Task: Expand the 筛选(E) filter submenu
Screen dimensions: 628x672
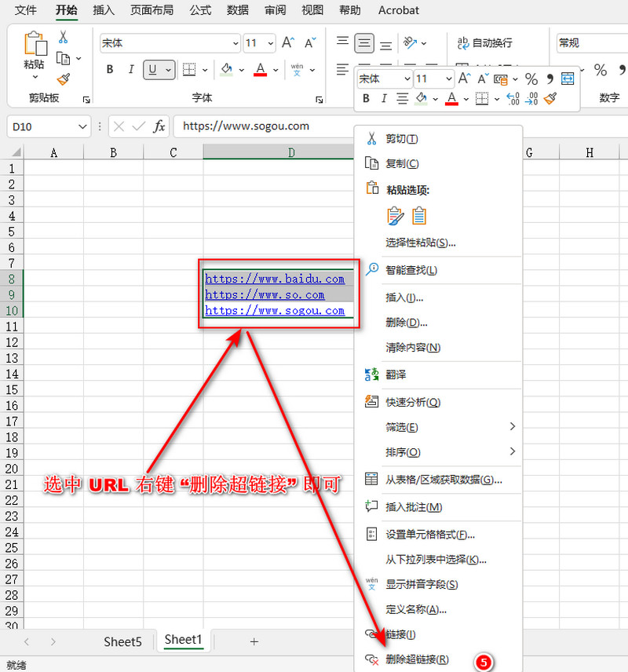Action: point(512,427)
